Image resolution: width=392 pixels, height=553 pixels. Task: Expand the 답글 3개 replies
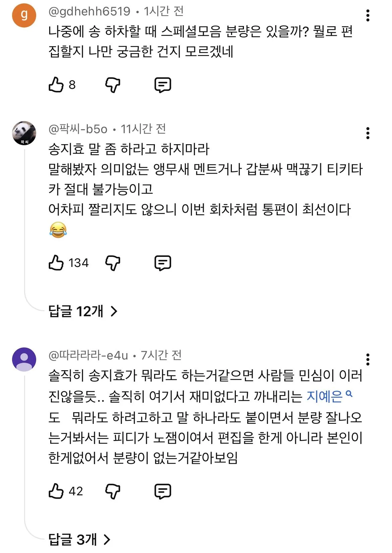79,540
